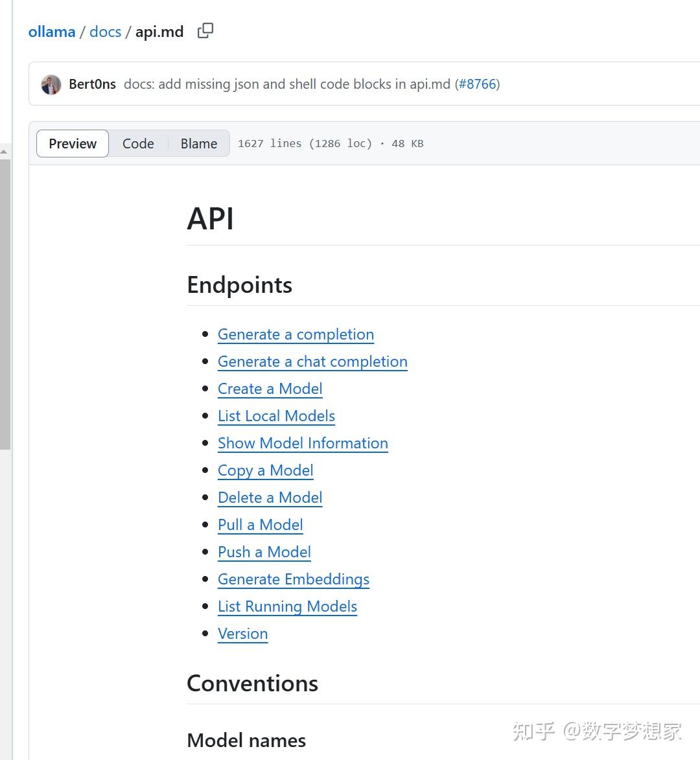Go to the docs folder breadcrumb
Screen dimensions: 700x760
tap(105, 32)
